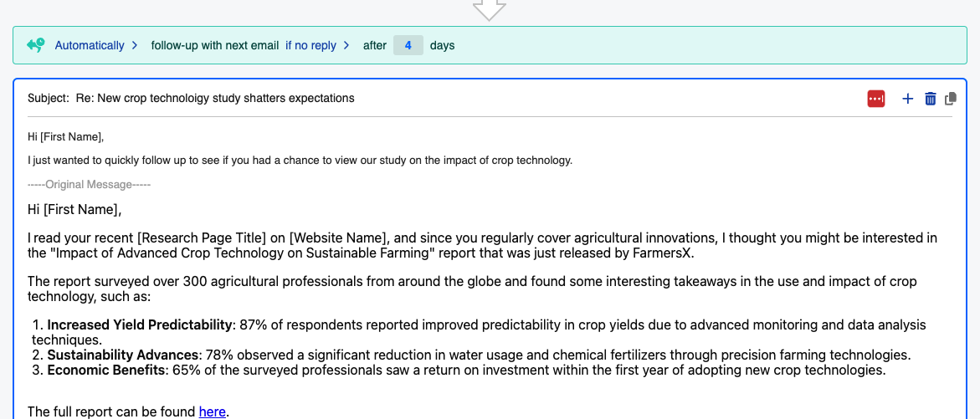Click the chevron next to "Automatically"
This screenshot has height=419, width=980.
[x=135, y=45]
